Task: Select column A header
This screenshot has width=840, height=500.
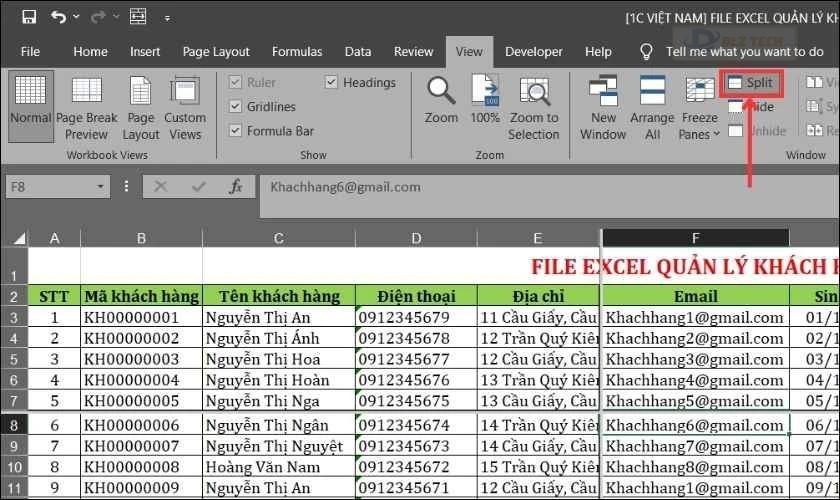Action: [54, 238]
